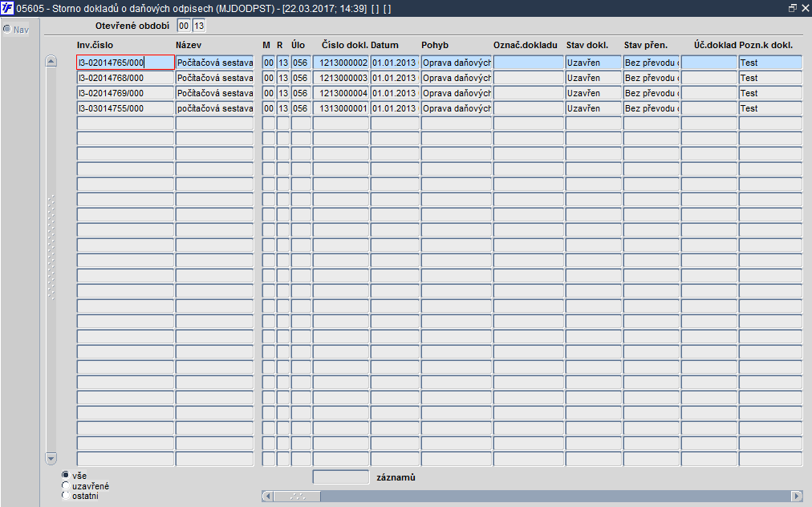The height and width of the screenshot is (507, 812).
Task: Select inventory number I3-02014765/000
Action: (125, 63)
